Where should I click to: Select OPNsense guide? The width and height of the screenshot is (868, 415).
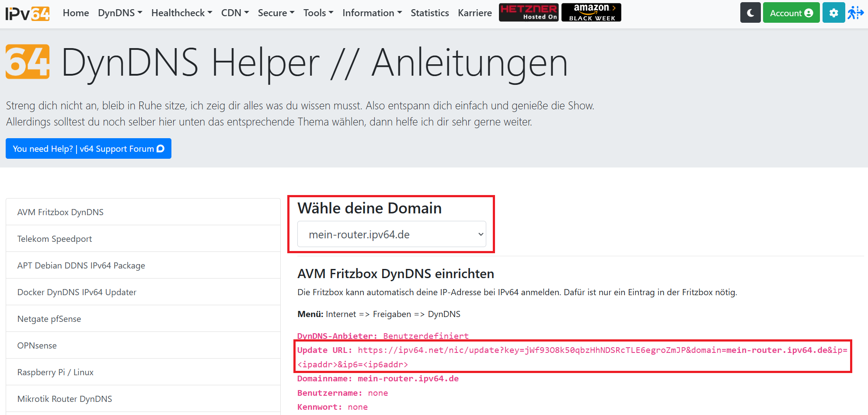point(143,345)
